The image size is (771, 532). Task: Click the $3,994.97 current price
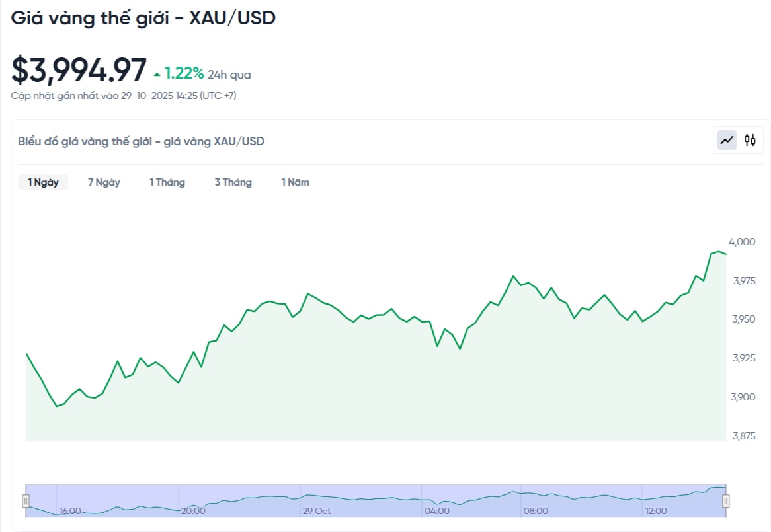(79, 70)
